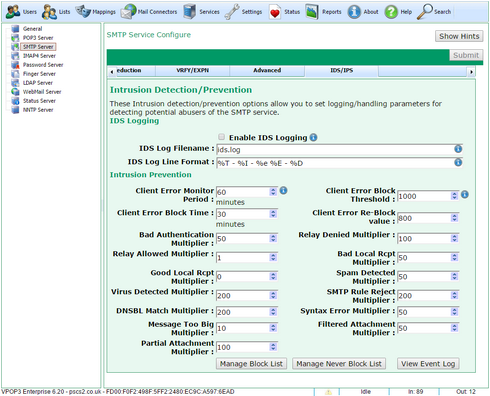Click info icon for IDS Log Filename
The image size is (490, 396).
(458, 149)
